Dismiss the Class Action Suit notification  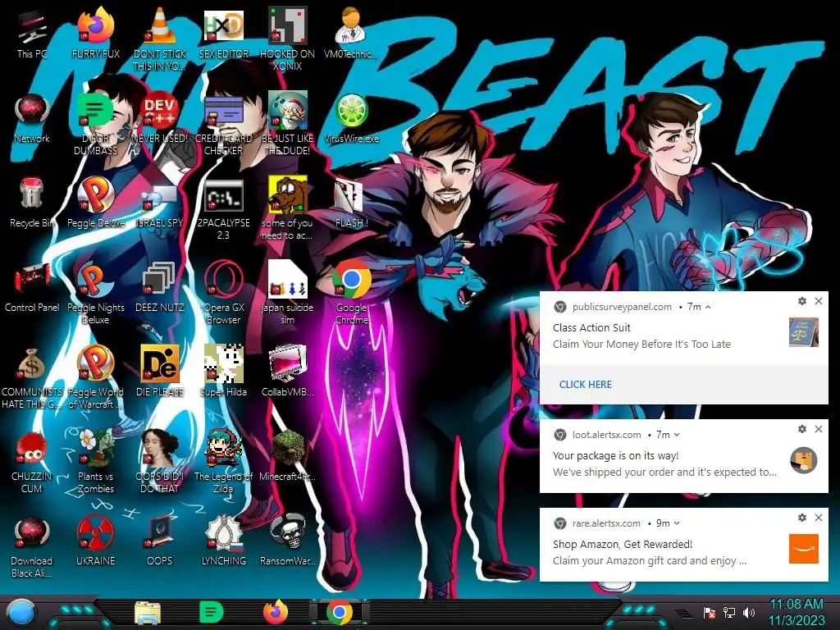[x=819, y=301]
